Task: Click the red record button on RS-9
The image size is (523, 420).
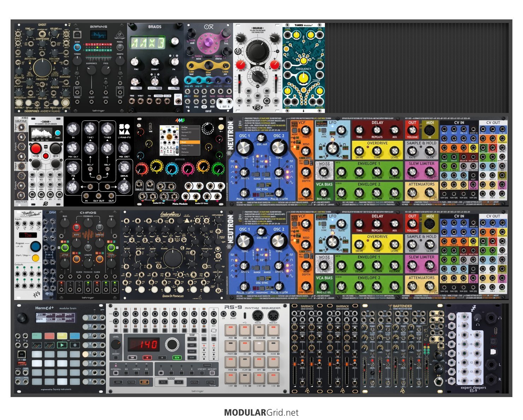Action: click(x=147, y=357)
